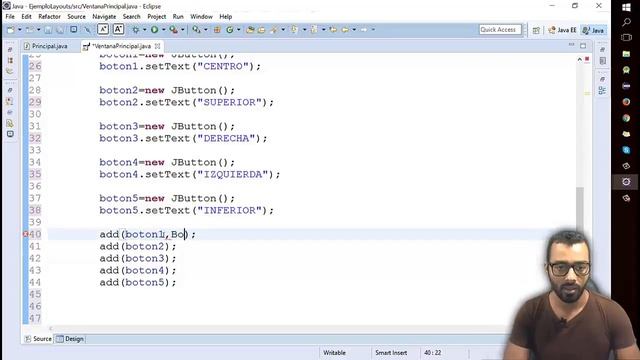This screenshot has width=640, height=360.
Task: Open the Source menu
Action: 76,16
